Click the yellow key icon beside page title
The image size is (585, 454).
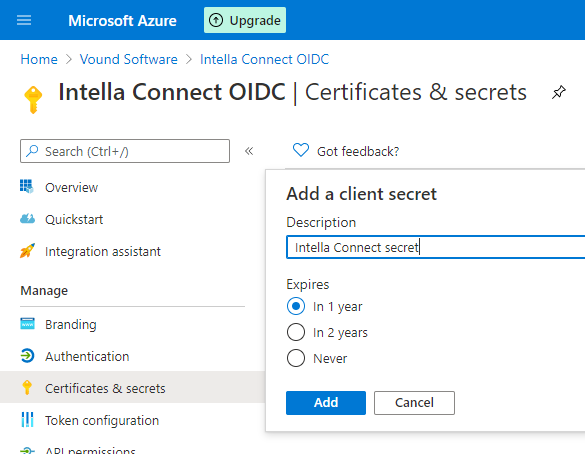(x=33, y=99)
